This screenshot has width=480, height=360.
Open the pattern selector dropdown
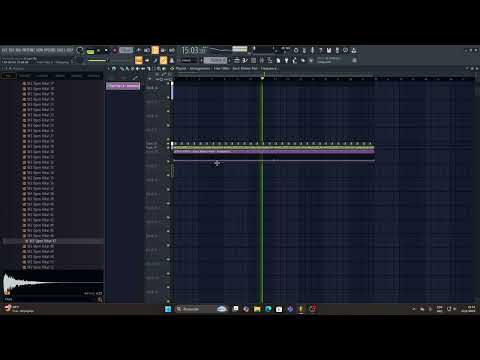[216, 60]
